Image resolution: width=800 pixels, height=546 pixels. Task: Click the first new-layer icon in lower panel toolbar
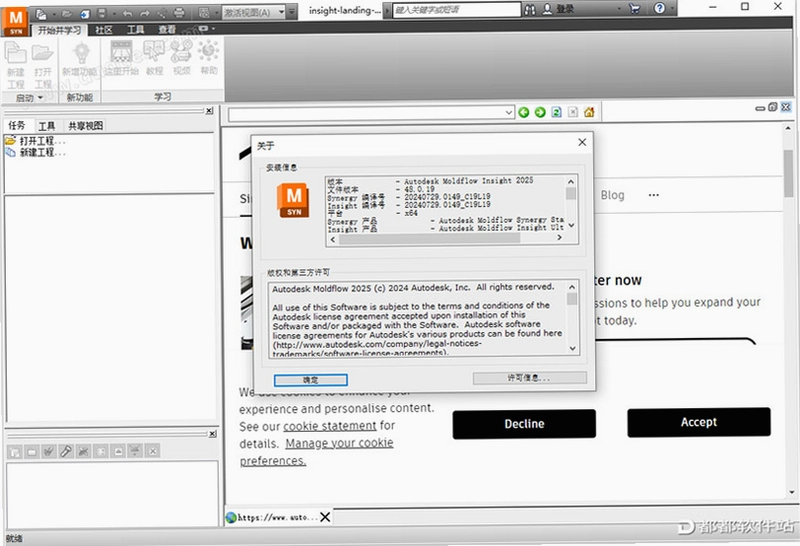tap(15, 451)
